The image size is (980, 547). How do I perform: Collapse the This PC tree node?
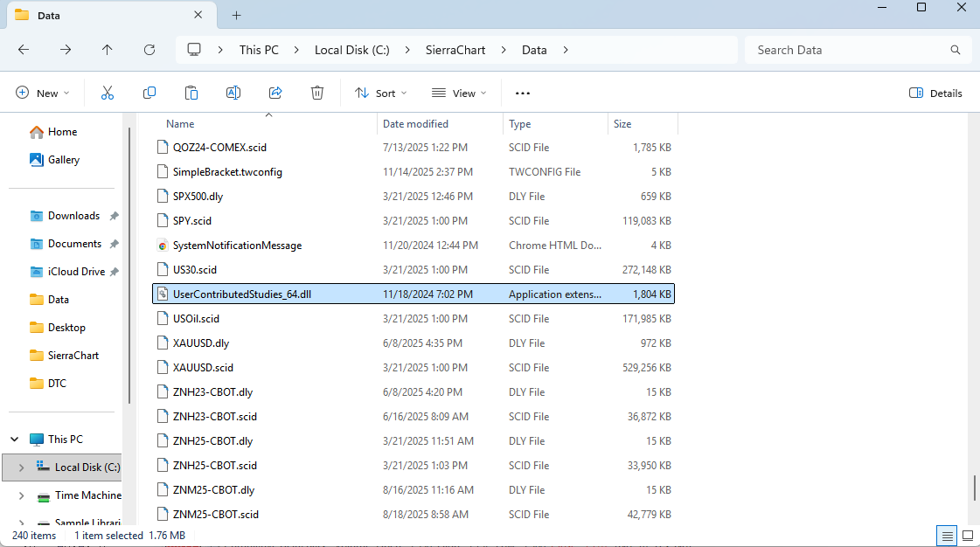(14, 440)
